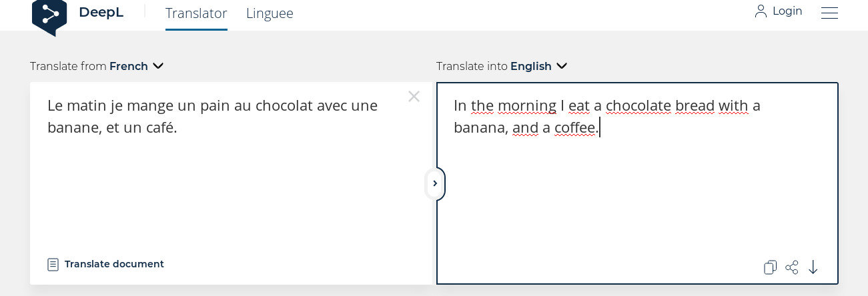Share the translated text
Screen dimensions: 868x296
(x=792, y=267)
